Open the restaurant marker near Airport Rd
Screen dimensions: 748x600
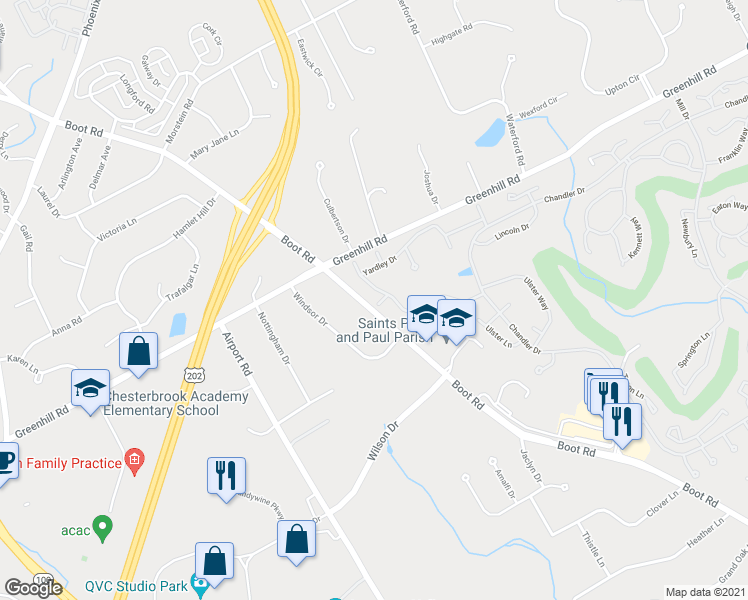[x=227, y=478]
